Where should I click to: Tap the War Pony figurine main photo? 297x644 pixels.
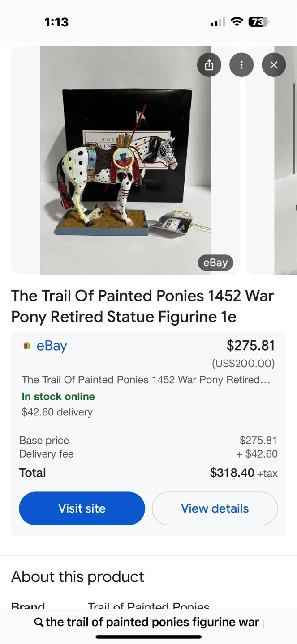click(125, 160)
